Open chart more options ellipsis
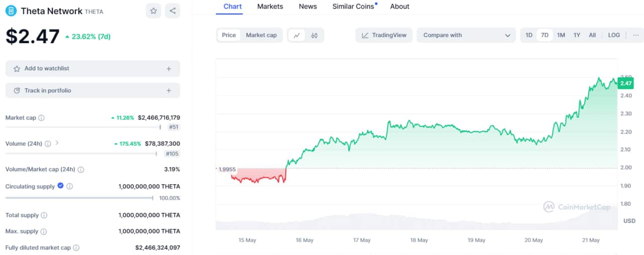Image resolution: width=644 pixels, height=255 pixels. pyautogui.click(x=636, y=35)
